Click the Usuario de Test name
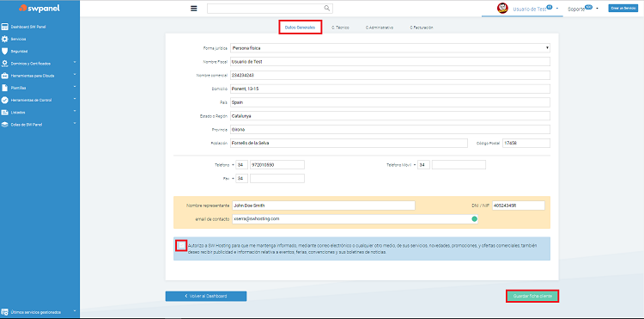The height and width of the screenshot is (319, 644). coord(530,9)
